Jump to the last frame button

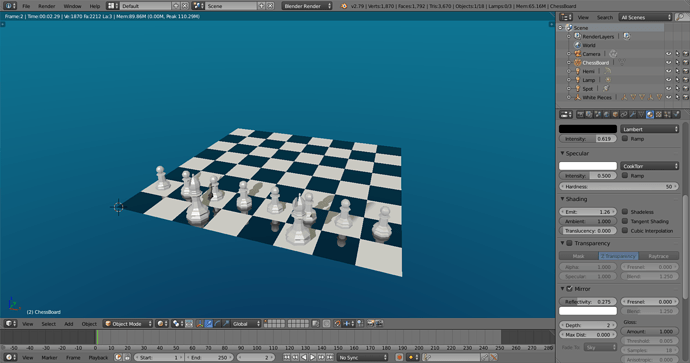pos(330,357)
